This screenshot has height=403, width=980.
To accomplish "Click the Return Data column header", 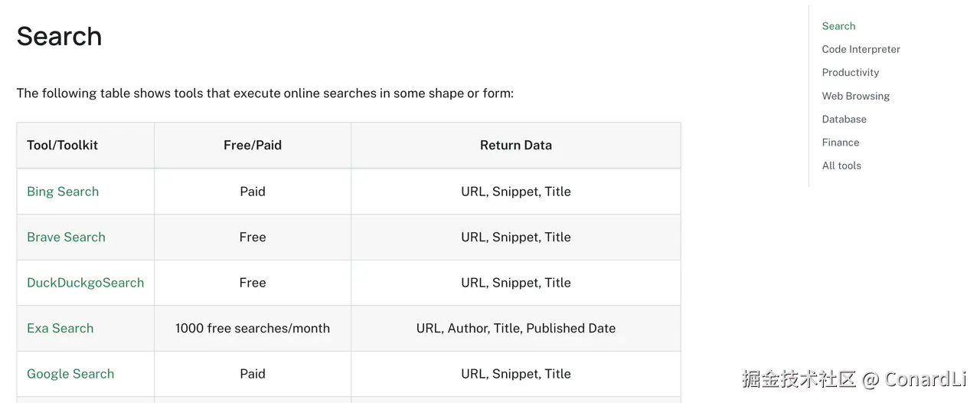I will coord(515,145).
